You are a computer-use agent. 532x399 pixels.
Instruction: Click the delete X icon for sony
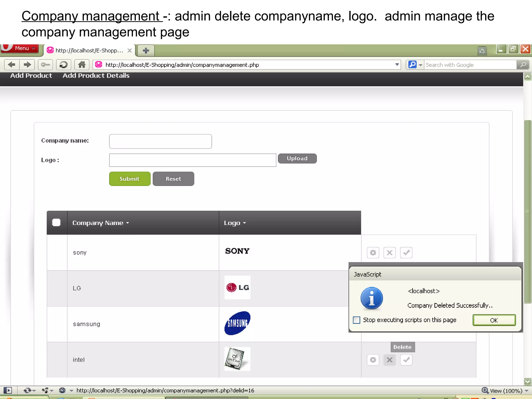(x=390, y=252)
